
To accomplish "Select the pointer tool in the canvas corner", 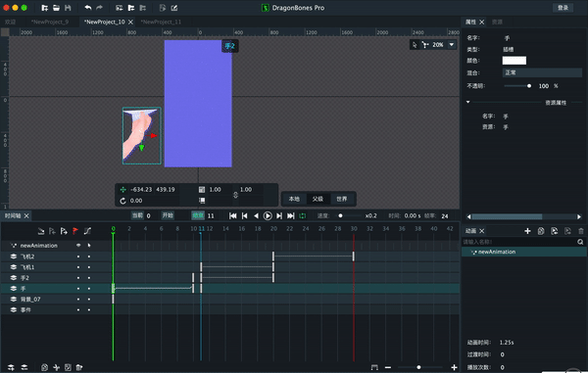I will 415,45.
